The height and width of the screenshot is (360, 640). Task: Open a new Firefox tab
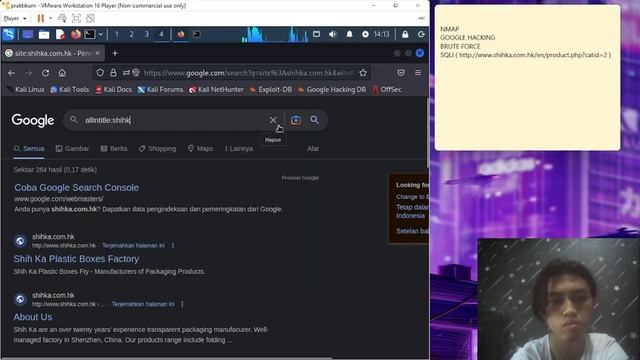tap(115, 53)
